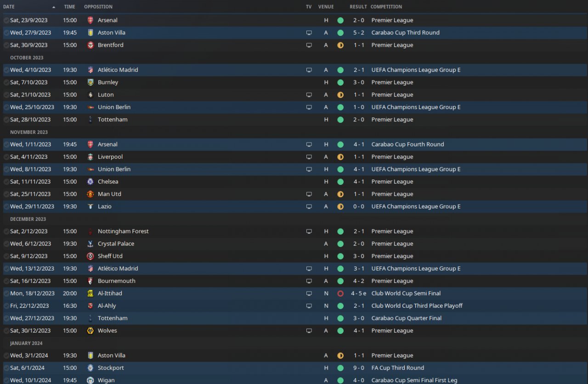Click the green win indicator for the Burnley match
The width and height of the screenshot is (588, 384).
[340, 82]
